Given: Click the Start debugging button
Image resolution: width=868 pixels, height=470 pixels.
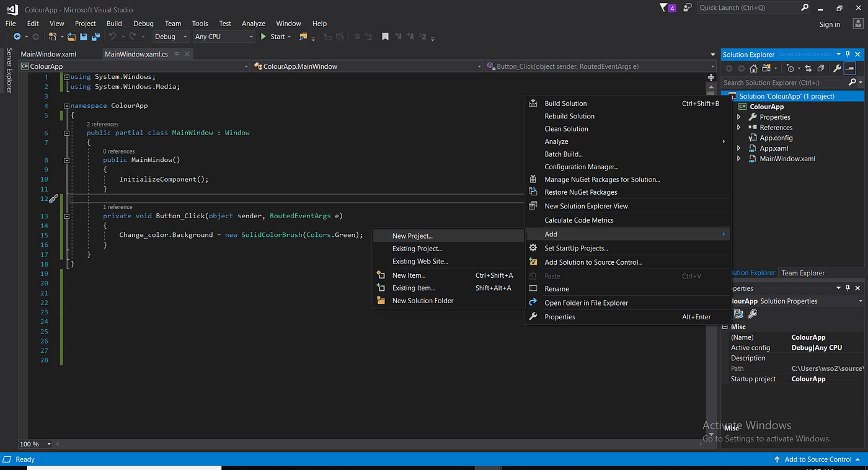Looking at the screenshot, I should [273, 37].
